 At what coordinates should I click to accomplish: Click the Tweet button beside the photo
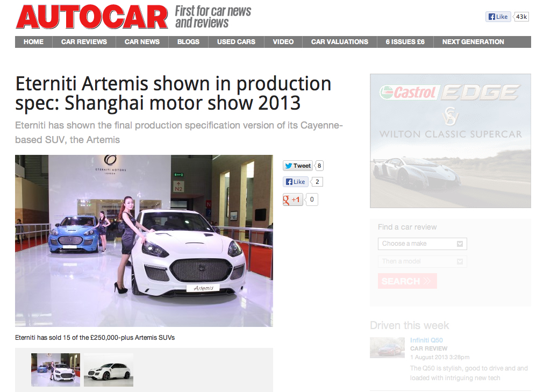(x=298, y=166)
